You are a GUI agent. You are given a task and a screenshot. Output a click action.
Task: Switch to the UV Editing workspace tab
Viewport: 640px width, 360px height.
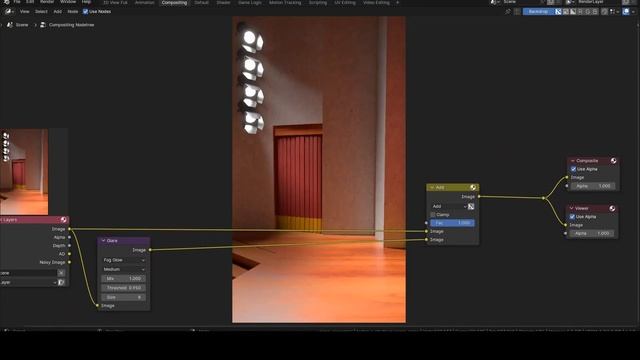point(345,2)
